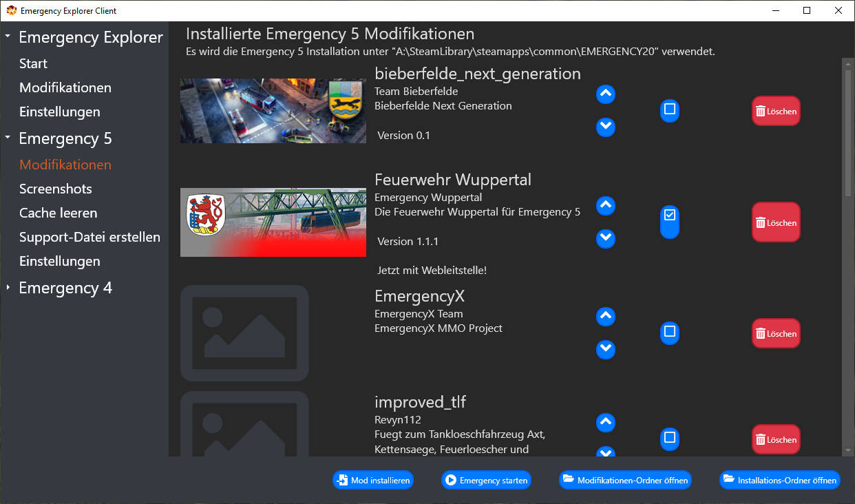
Task: Select Support-Datei erstellen in sidebar
Action: click(x=89, y=237)
